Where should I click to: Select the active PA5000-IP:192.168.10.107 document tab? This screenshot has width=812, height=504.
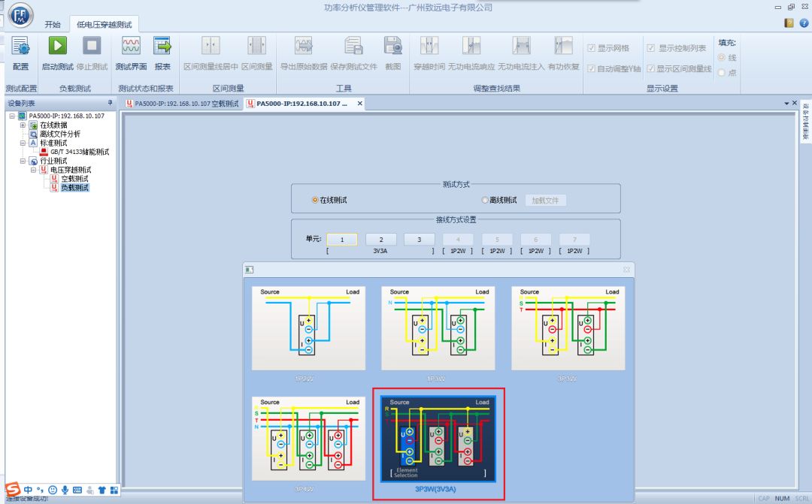(302, 104)
